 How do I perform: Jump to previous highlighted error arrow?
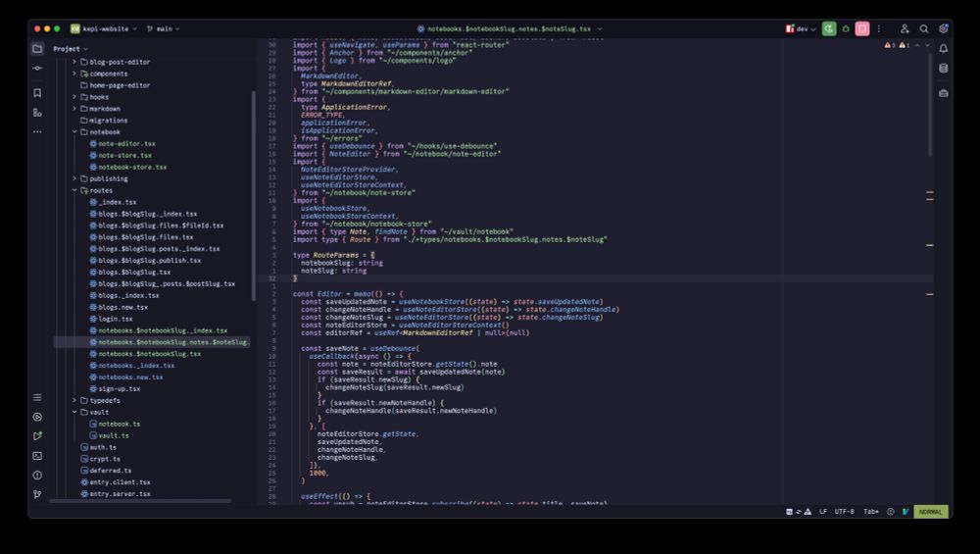(917, 45)
